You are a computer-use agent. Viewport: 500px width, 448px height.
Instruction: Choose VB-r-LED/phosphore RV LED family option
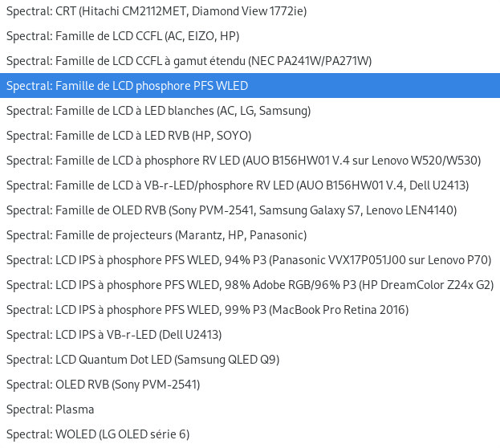point(238,185)
